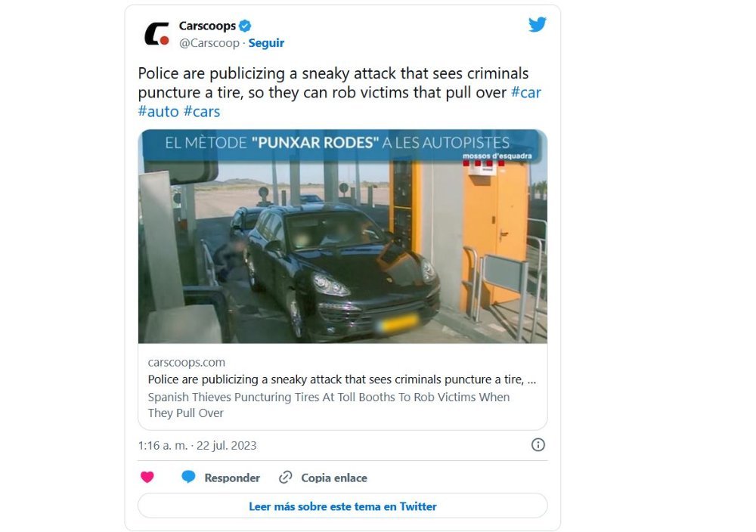Click Leer más sobre este tema en Twitter

click(x=342, y=506)
